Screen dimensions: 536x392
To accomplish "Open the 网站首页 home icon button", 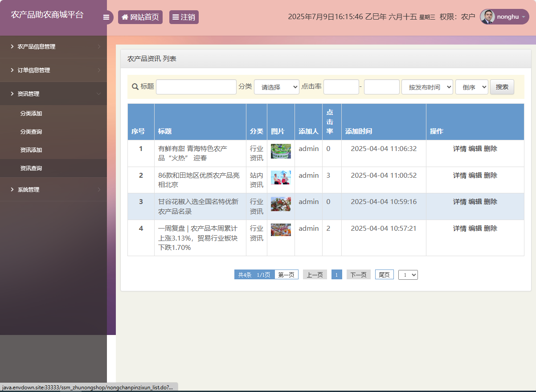I will coord(140,17).
